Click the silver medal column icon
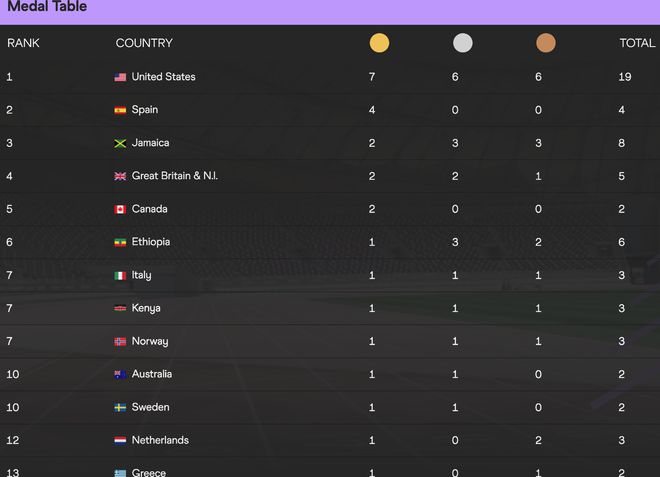 pyautogui.click(x=462, y=43)
